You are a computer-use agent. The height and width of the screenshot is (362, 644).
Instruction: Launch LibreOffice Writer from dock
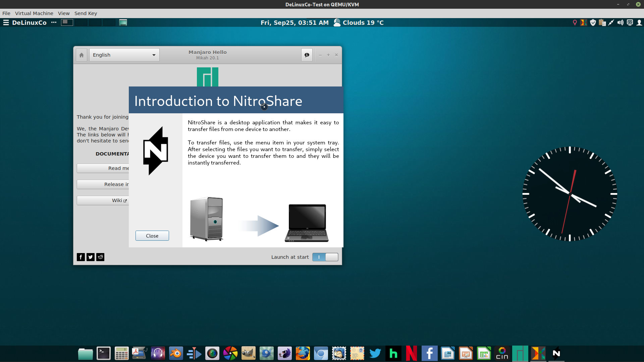pyautogui.click(x=448, y=353)
